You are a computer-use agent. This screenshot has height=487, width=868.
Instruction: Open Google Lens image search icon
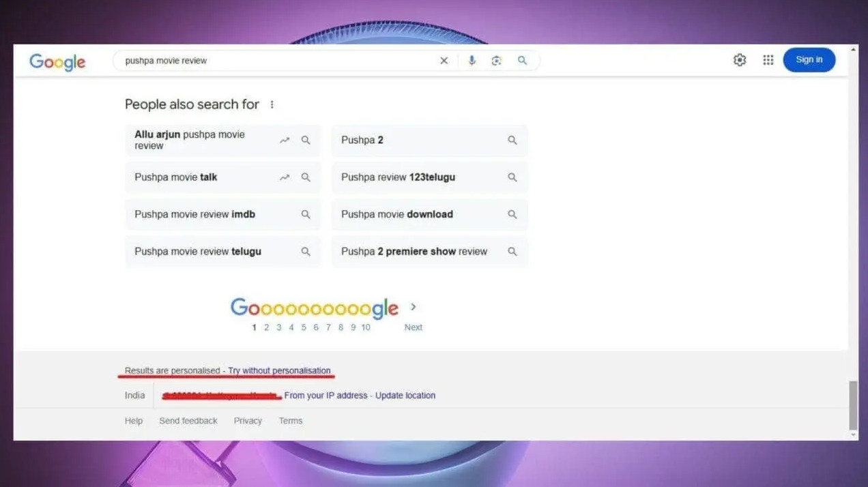click(x=496, y=61)
